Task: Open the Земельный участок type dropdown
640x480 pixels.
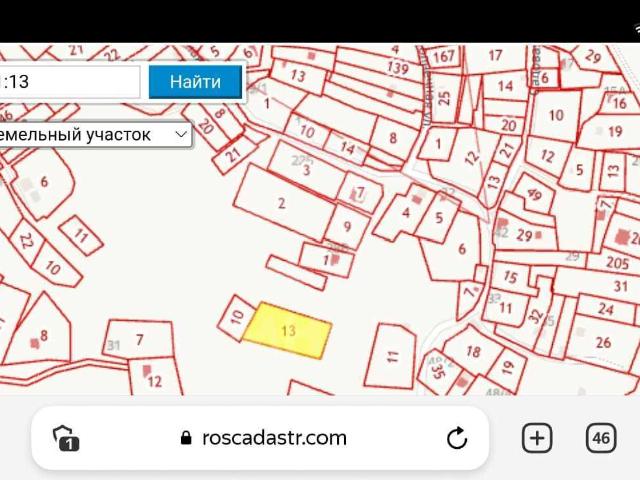Action: point(95,134)
